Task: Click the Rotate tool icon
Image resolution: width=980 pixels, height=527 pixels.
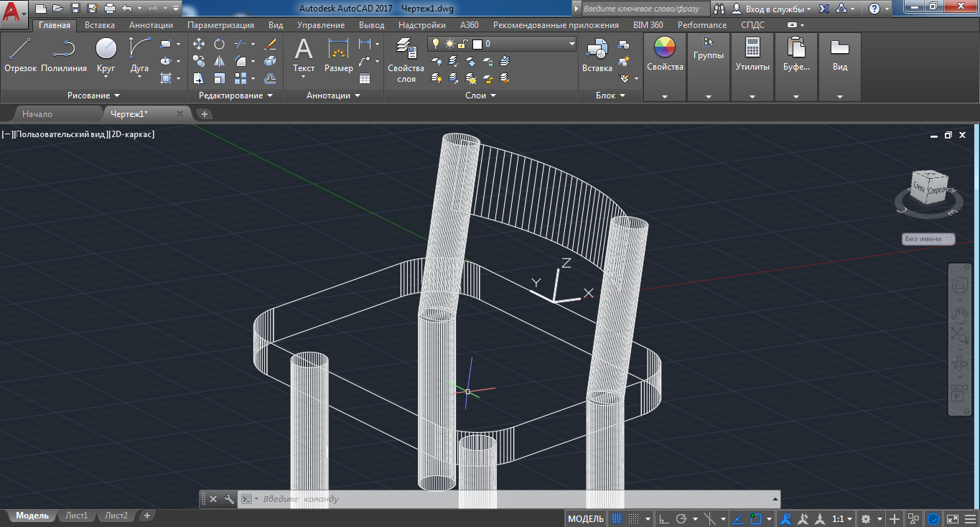Action: tap(219, 44)
